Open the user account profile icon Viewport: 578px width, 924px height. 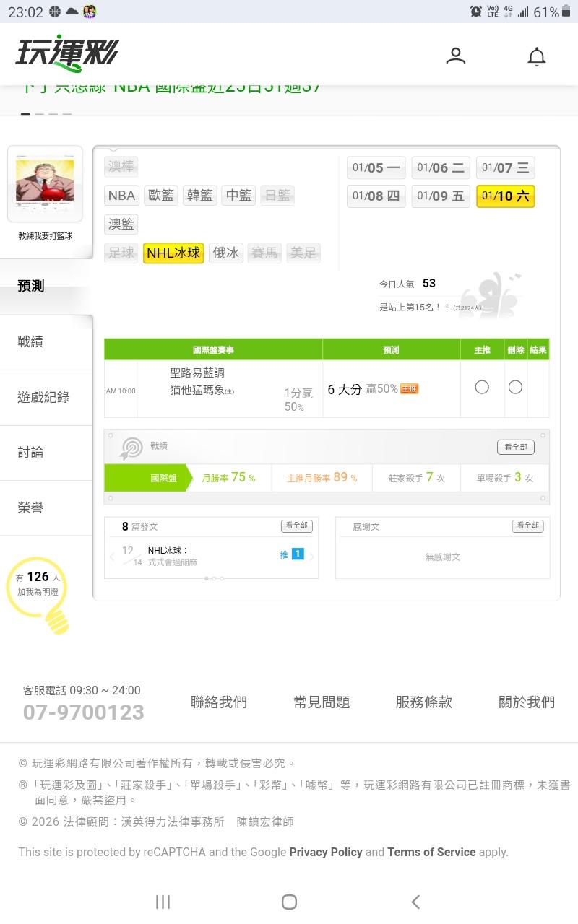(455, 56)
